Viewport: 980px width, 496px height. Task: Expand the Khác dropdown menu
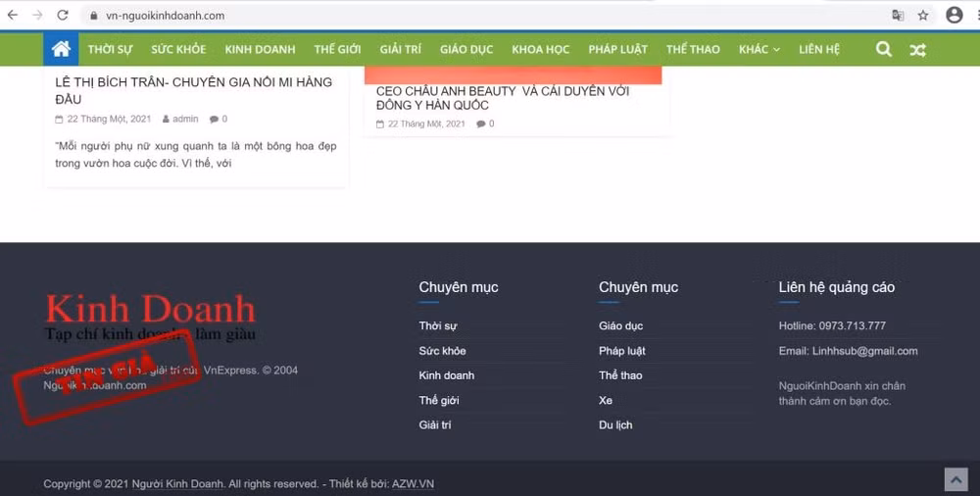[759, 49]
